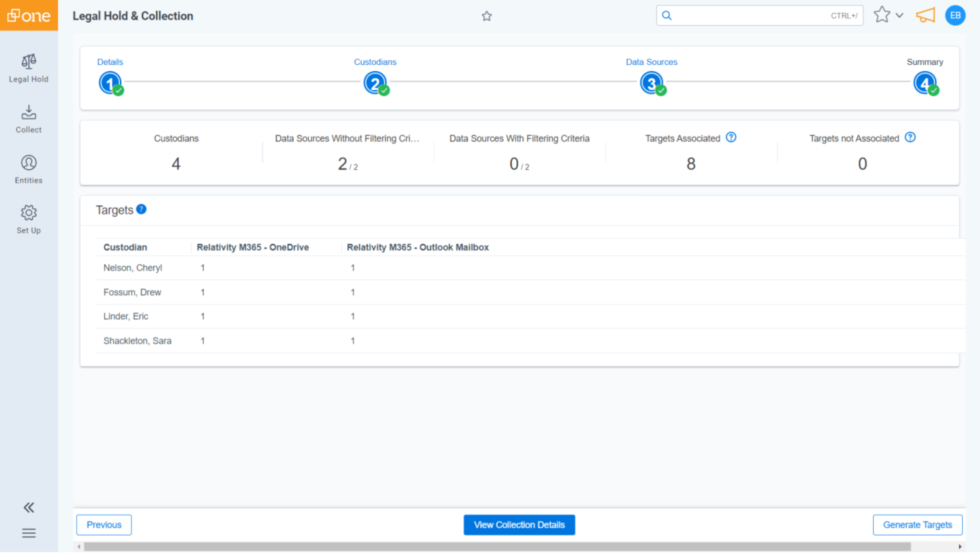
Task: Click the announcements megaphone icon
Action: (x=925, y=16)
